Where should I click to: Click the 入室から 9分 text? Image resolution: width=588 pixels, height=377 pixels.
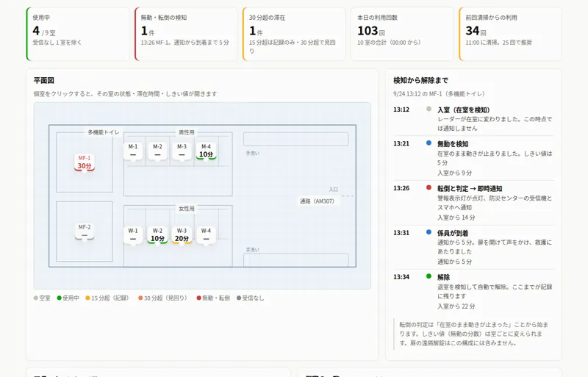(x=454, y=173)
